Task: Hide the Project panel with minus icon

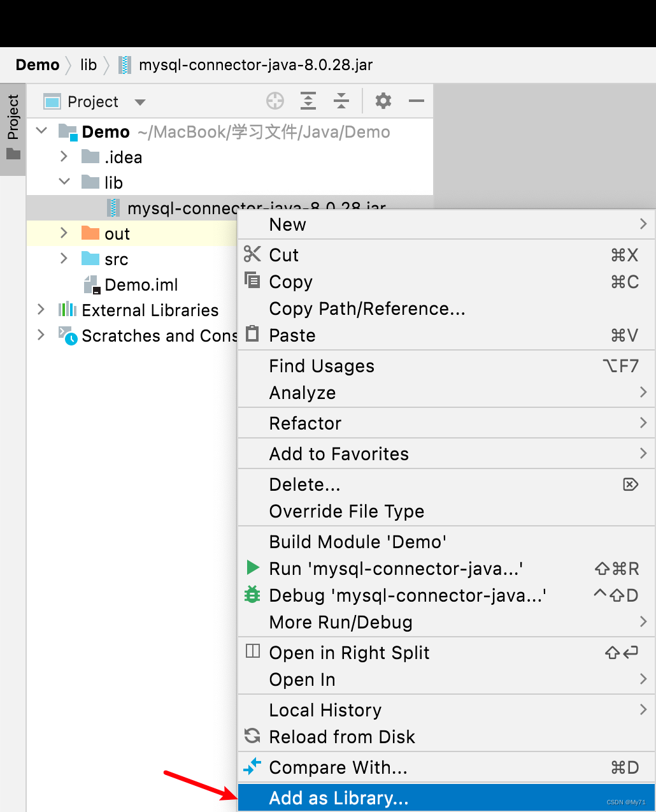Action: (417, 101)
